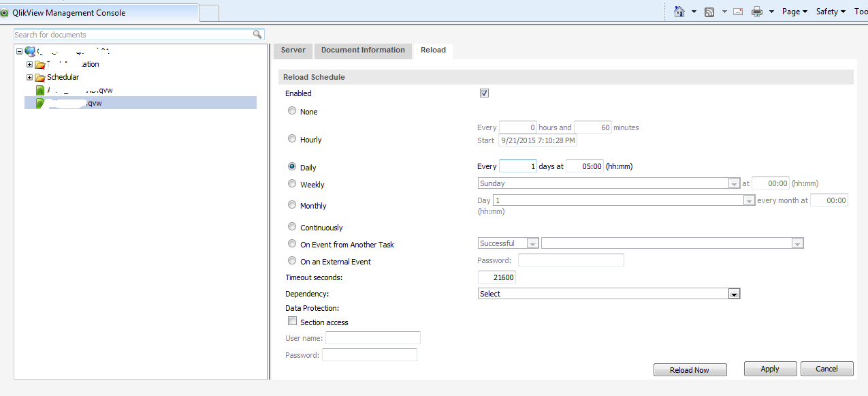This screenshot has width=868, height=396.
Task: Switch to the Document Information tab
Action: (x=363, y=50)
